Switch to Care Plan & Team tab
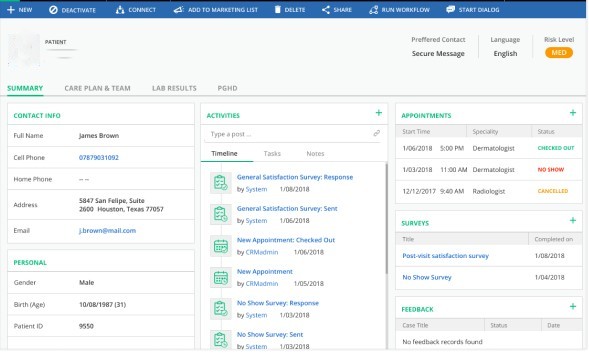589x362 pixels. tap(97, 88)
